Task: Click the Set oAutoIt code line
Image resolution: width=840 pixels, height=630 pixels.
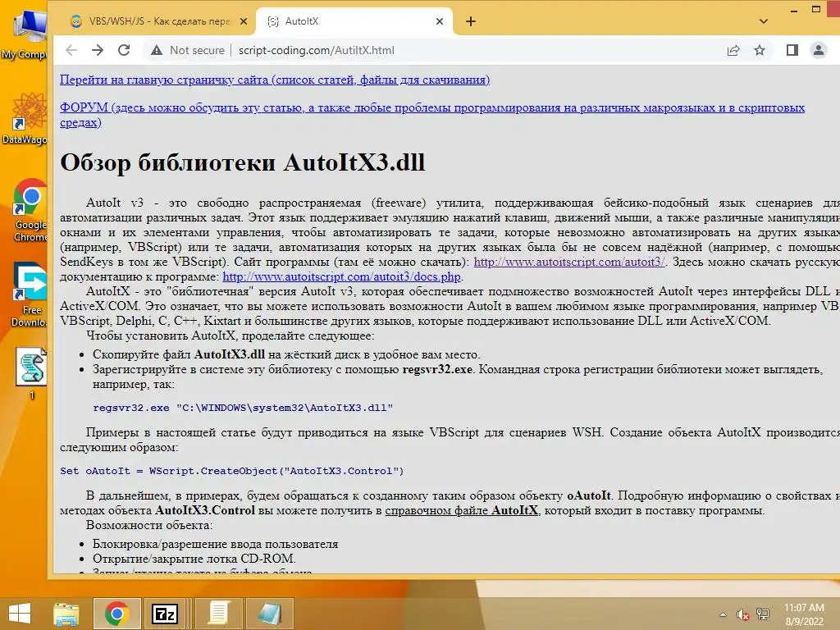Action: [231, 471]
